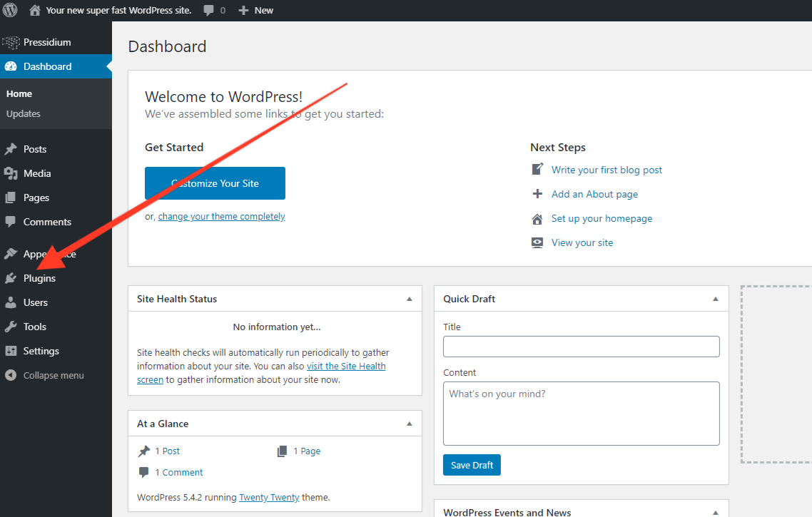Open Add an About page link
812x517 pixels.
click(x=594, y=194)
